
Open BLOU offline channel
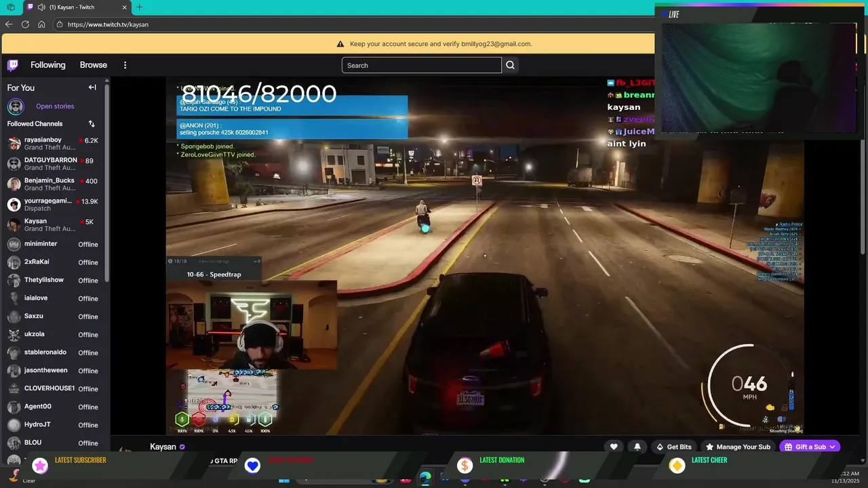point(53,443)
